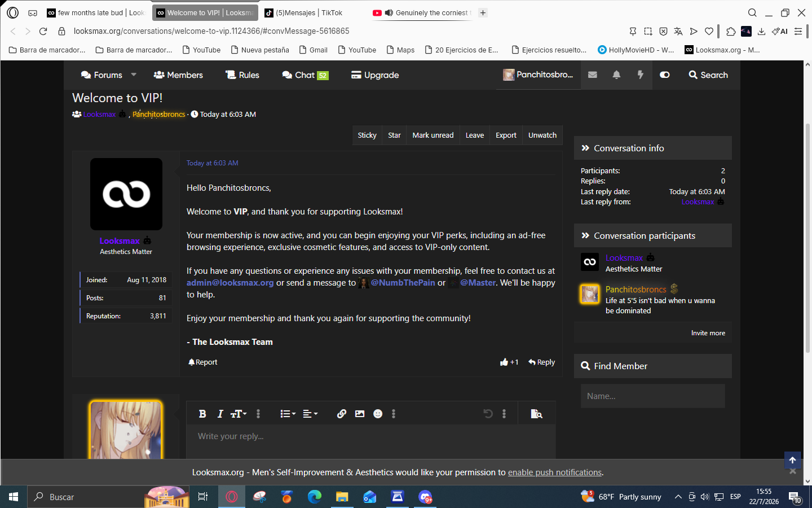Open the Looksmax avatar in message

[x=126, y=194]
